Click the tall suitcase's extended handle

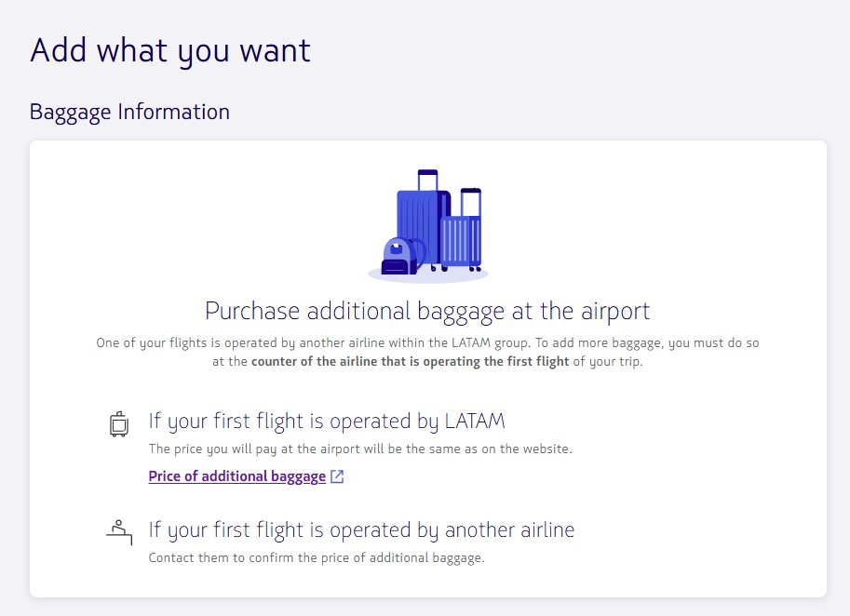pyautogui.click(x=427, y=180)
